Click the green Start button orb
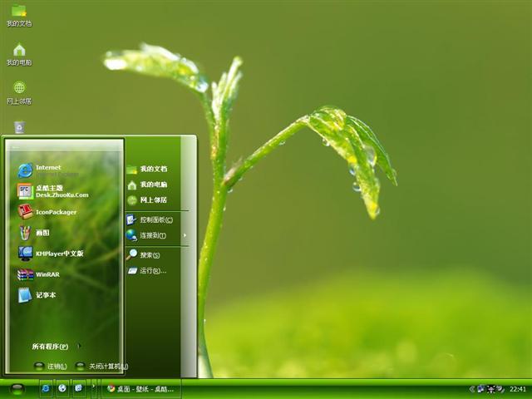The image size is (532, 399). (17, 389)
